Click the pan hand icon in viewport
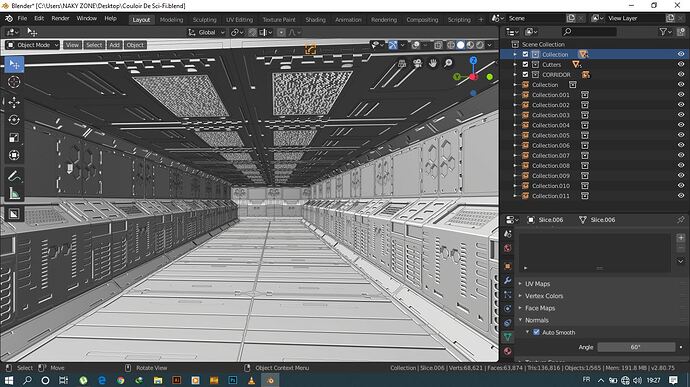690x387 pixels. click(433, 63)
